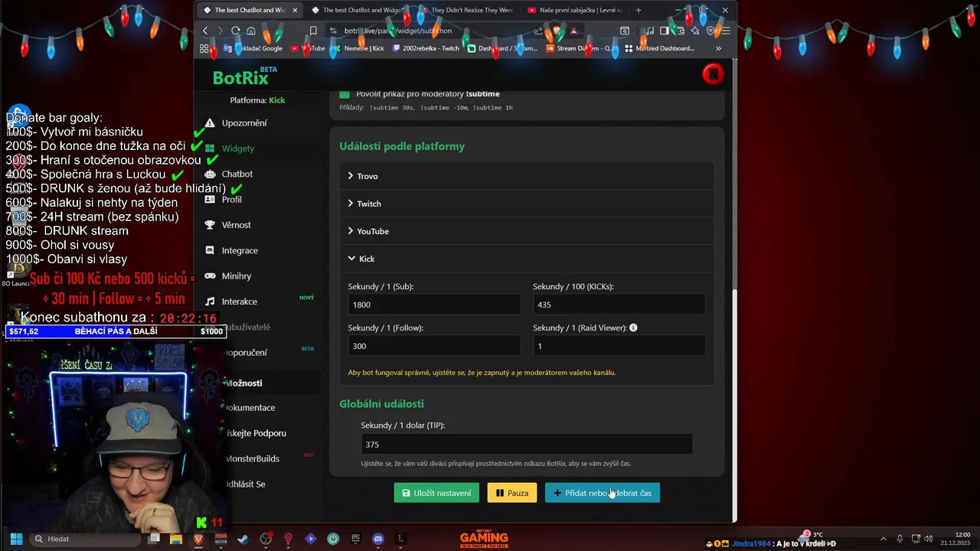Expand the YouTube platform section
The image size is (980, 551).
click(527, 231)
